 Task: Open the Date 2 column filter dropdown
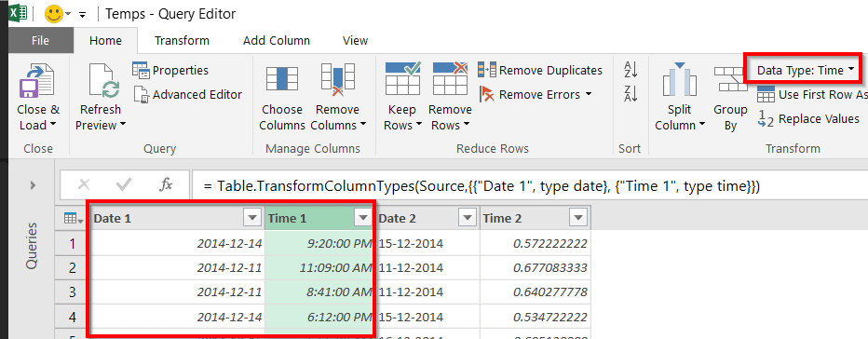point(468,218)
